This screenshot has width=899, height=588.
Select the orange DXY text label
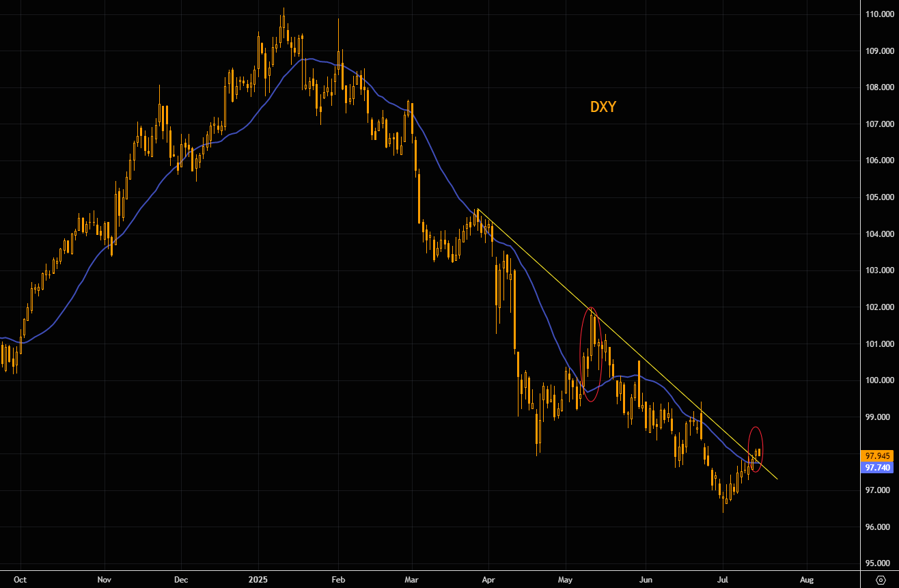coord(603,107)
